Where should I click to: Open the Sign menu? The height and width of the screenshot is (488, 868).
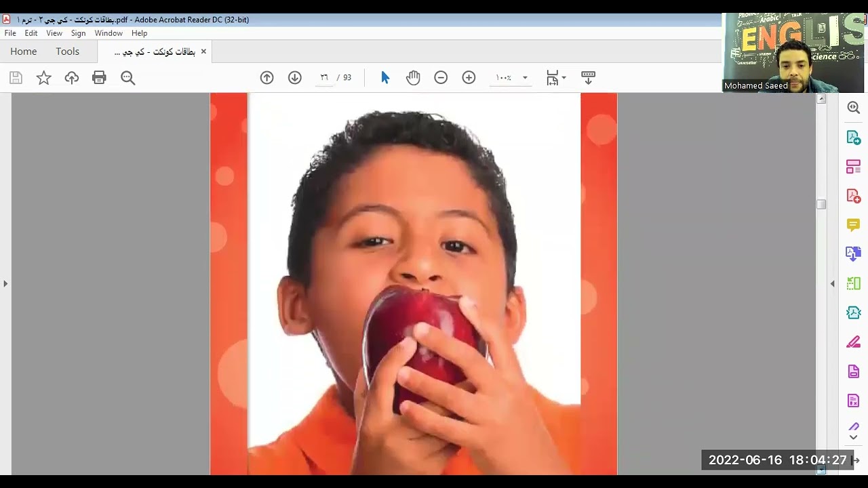click(78, 33)
